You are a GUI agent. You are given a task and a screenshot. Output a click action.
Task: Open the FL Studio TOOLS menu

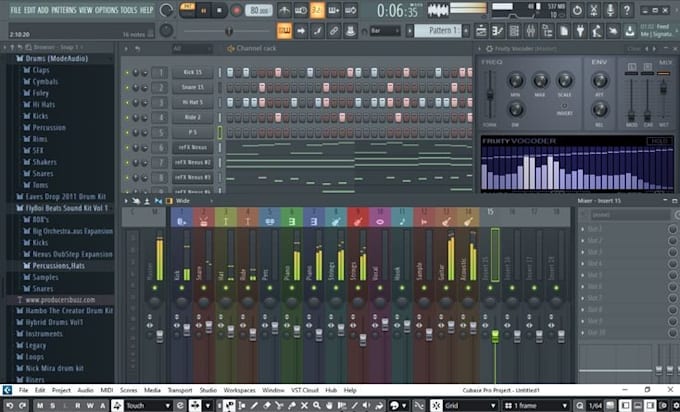(128, 10)
